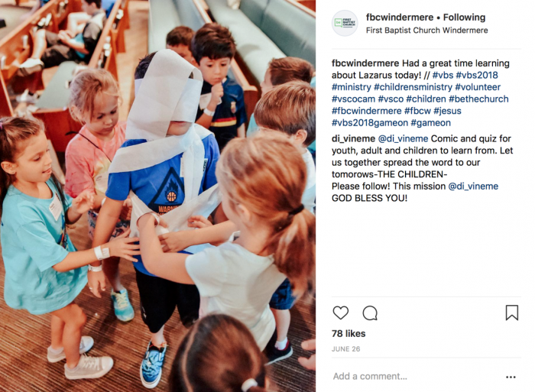
Task: Focus the Add a comment field
Action: click(x=417, y=376)
